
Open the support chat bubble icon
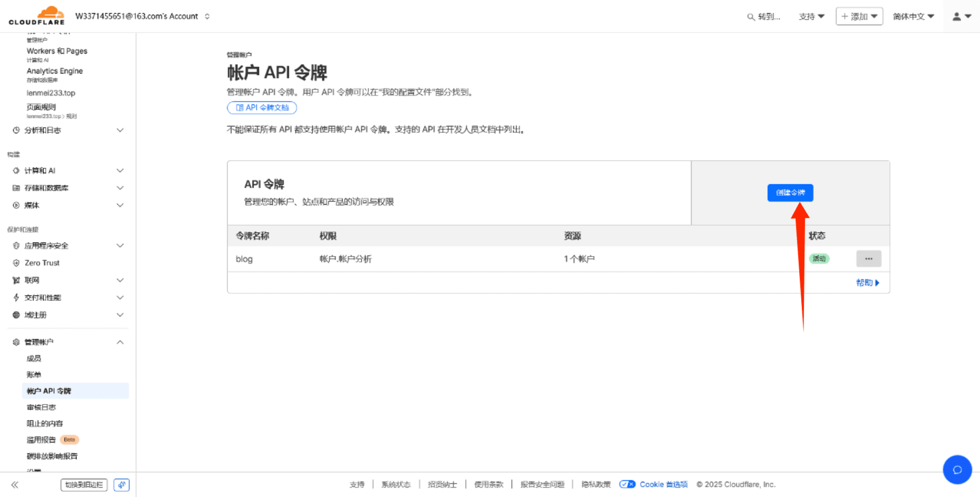click(957, 469)
